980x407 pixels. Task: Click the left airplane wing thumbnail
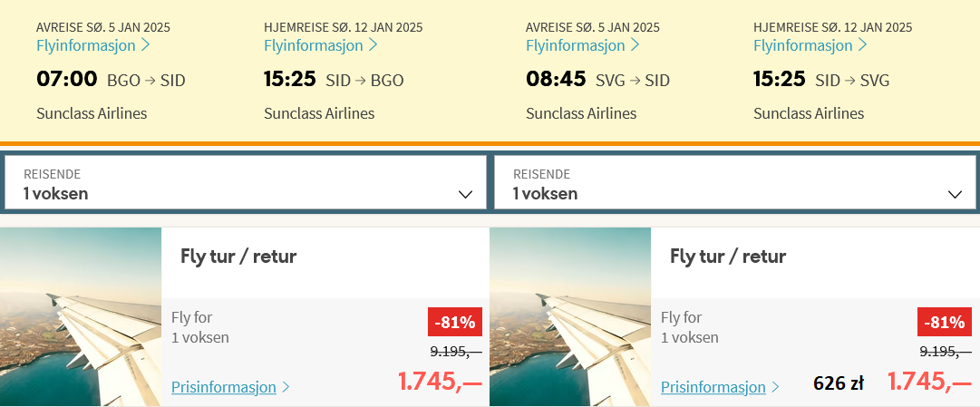(81, 316)
